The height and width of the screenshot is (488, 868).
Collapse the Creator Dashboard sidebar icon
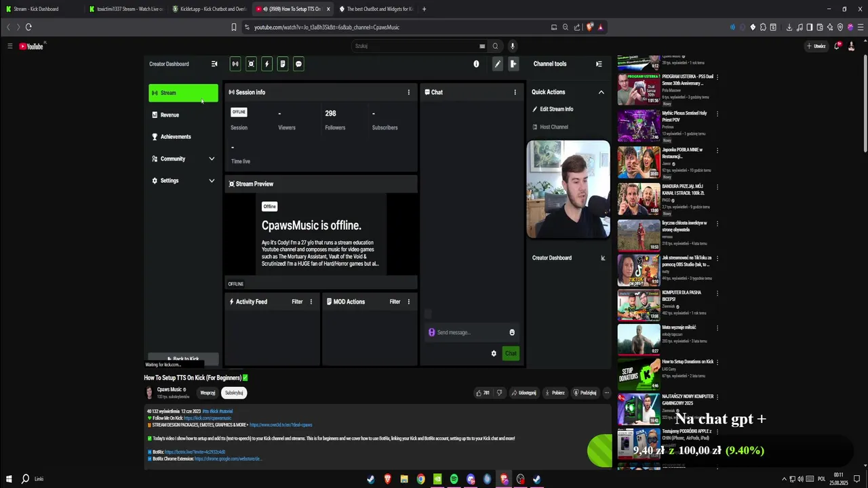(214, 64)
